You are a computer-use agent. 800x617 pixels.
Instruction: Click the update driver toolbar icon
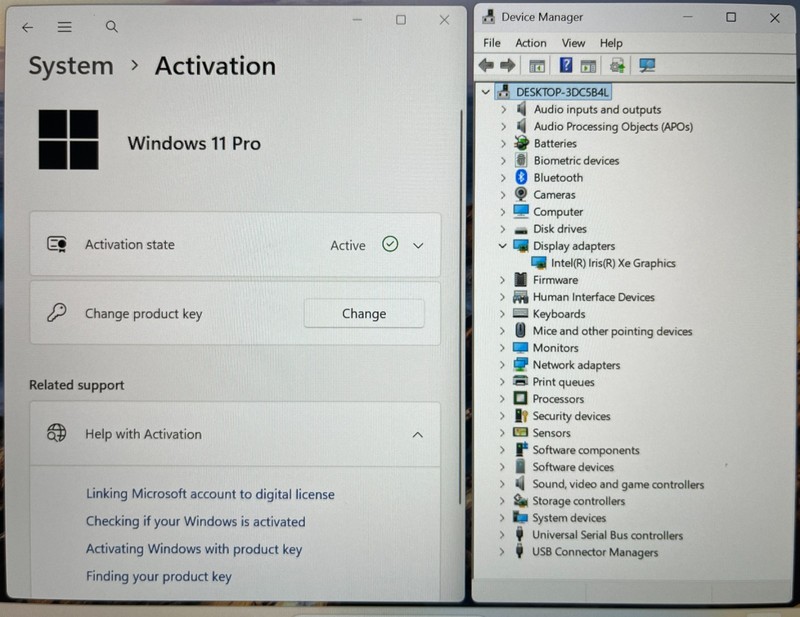pyautogui.click(x=617, y=65)
